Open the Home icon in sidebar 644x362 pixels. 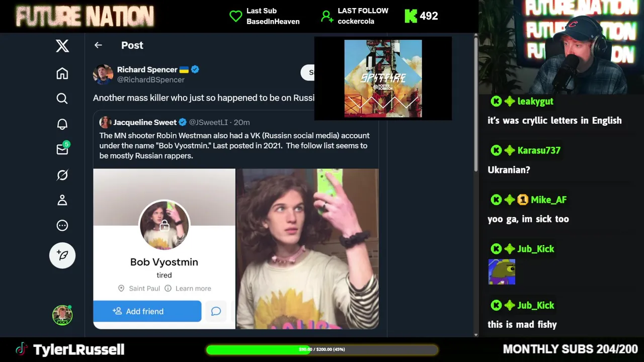pyautogui.click(x=62, y=73)
